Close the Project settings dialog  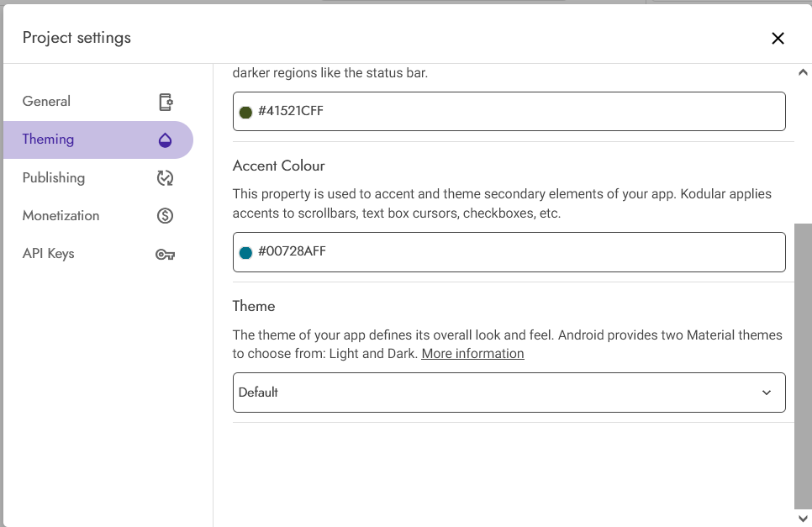pos(778,39)
